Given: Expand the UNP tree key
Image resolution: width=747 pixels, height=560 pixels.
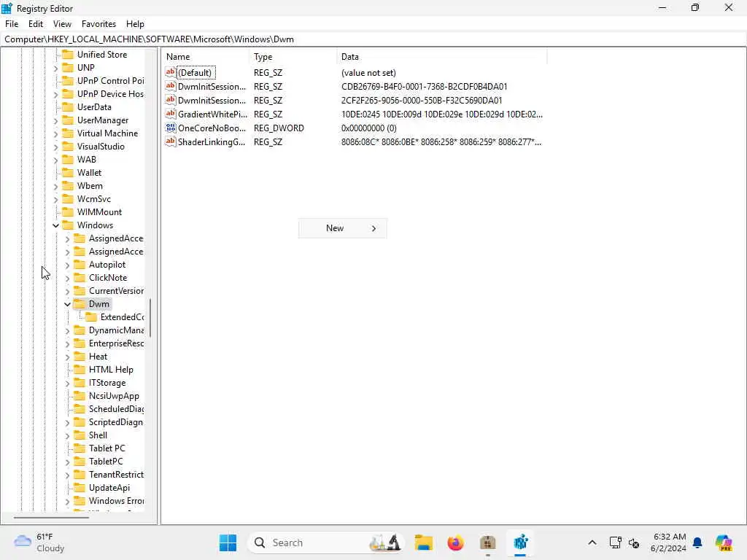Looking at the screenshot, I should point(55,68).
